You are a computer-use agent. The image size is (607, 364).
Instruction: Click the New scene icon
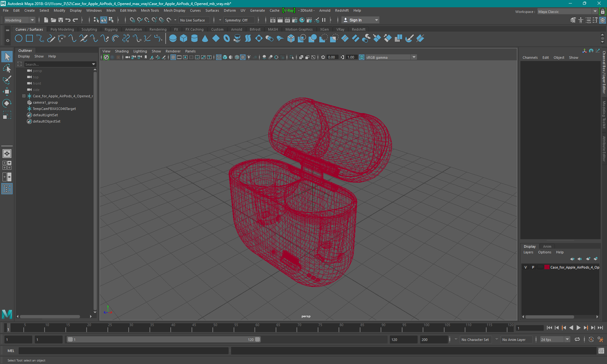point(46,20)
